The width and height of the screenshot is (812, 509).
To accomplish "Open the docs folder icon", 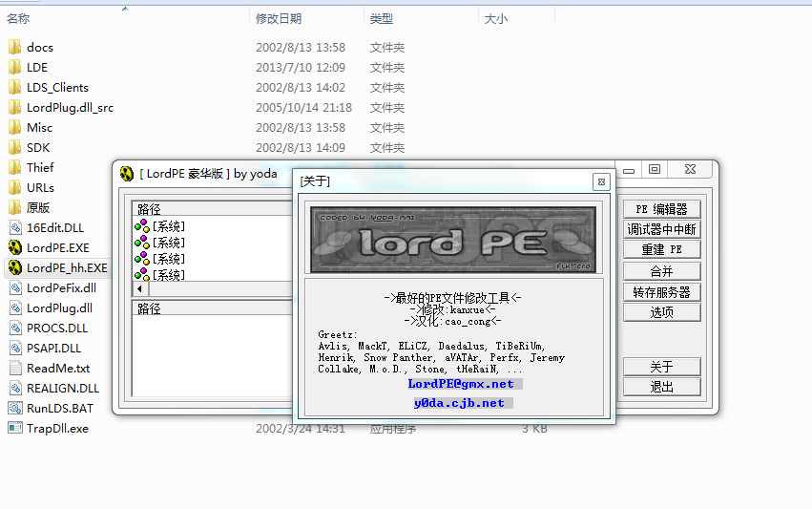I will click(x=15, y=47).
